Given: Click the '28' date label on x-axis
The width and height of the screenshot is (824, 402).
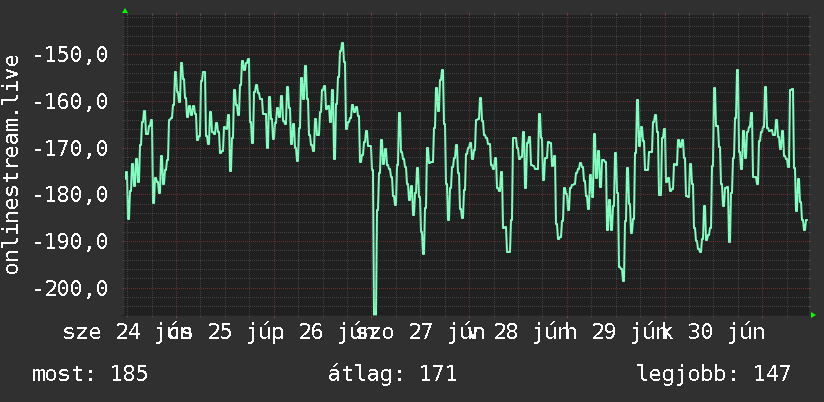Looking at the screenshot, I should [x=506, y=332].
